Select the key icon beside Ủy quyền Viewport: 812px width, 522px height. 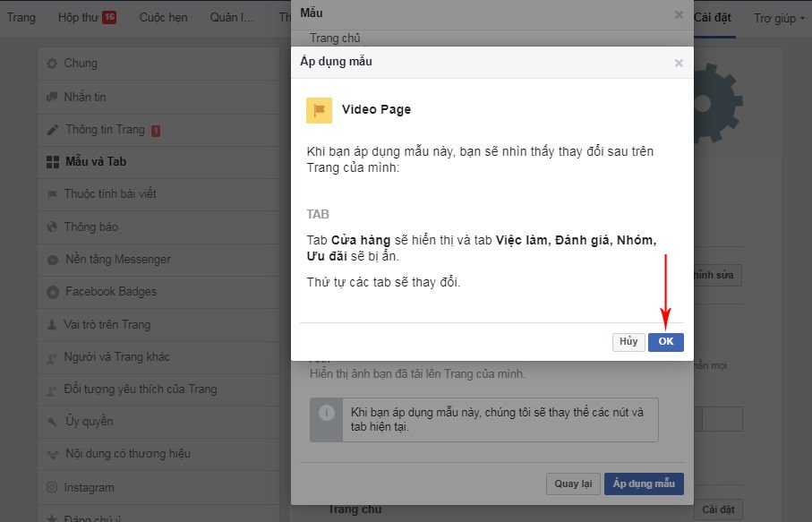51,421
